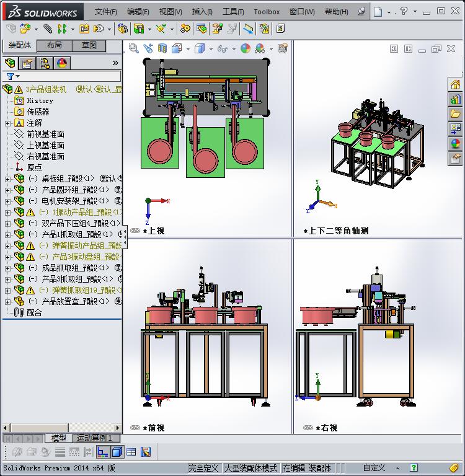The height and width of the screenshot is (476, 465).
Task: Click the Apply Scene icon
Action: click(x=260, y=48)
